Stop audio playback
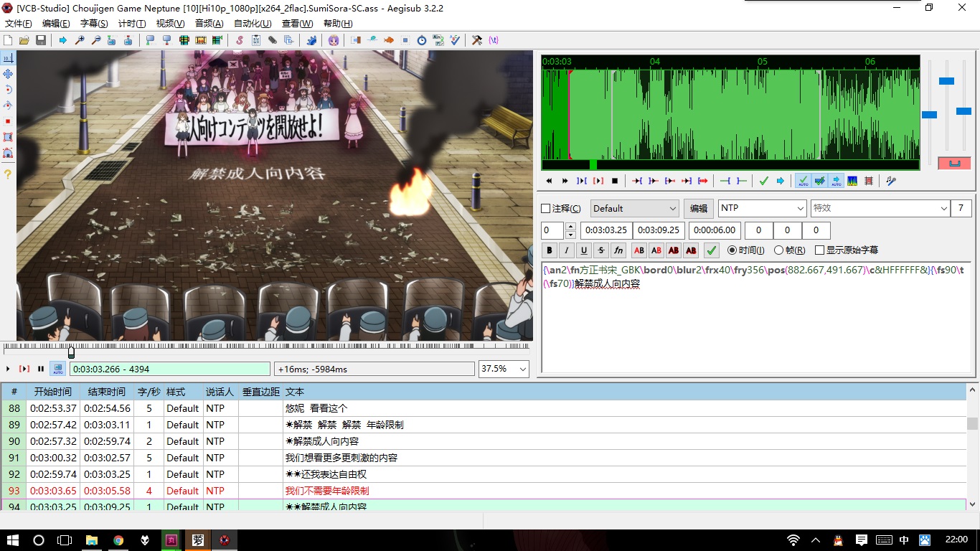Image resolution: width=980 pixels, height=551 pixels. tap(615, 181)
